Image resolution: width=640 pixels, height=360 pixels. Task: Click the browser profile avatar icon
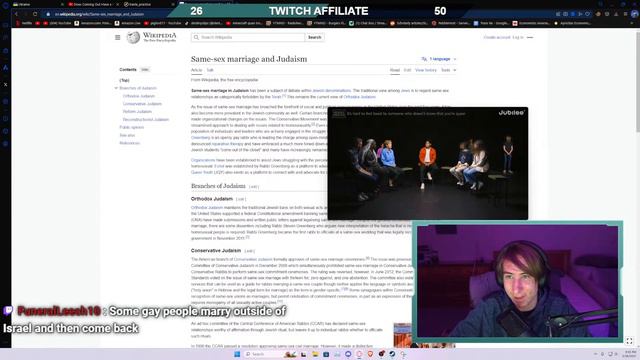(x=634, y=14)
